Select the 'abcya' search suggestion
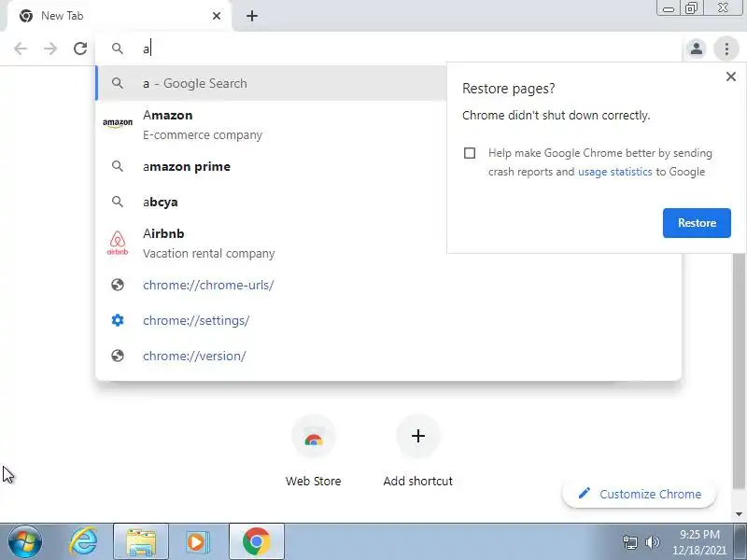The height and width of the screenshot is (560, 747). [271, 202]
